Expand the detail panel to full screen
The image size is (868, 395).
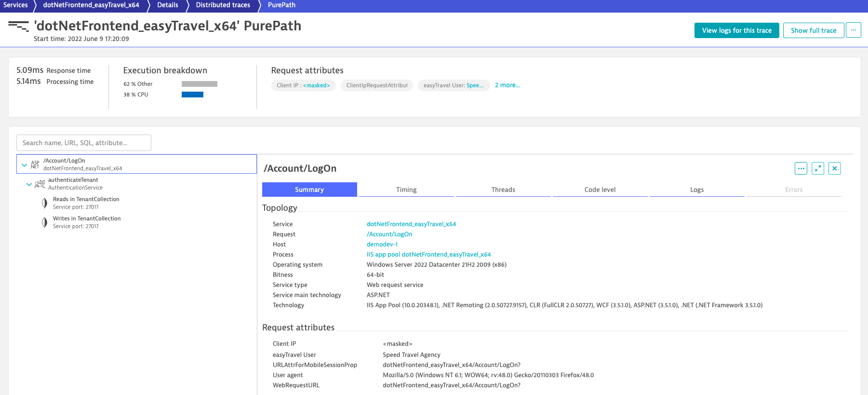(817, 168)
